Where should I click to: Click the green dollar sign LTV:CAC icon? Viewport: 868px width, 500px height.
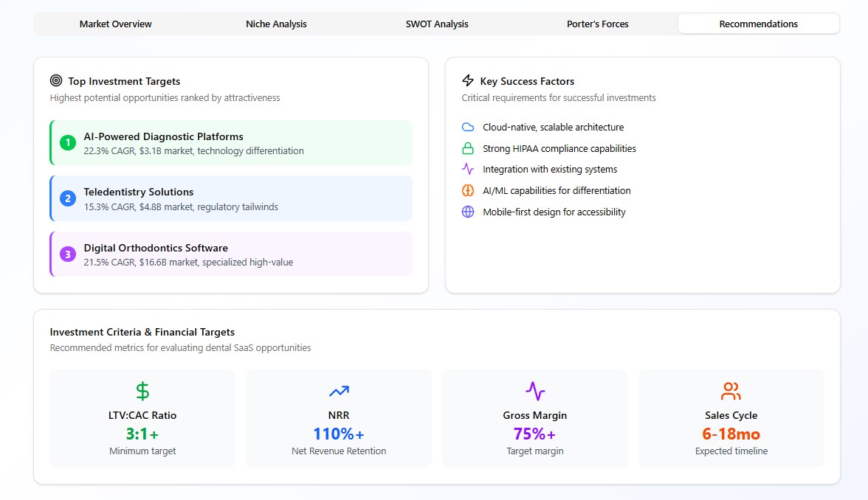point(142,391)
